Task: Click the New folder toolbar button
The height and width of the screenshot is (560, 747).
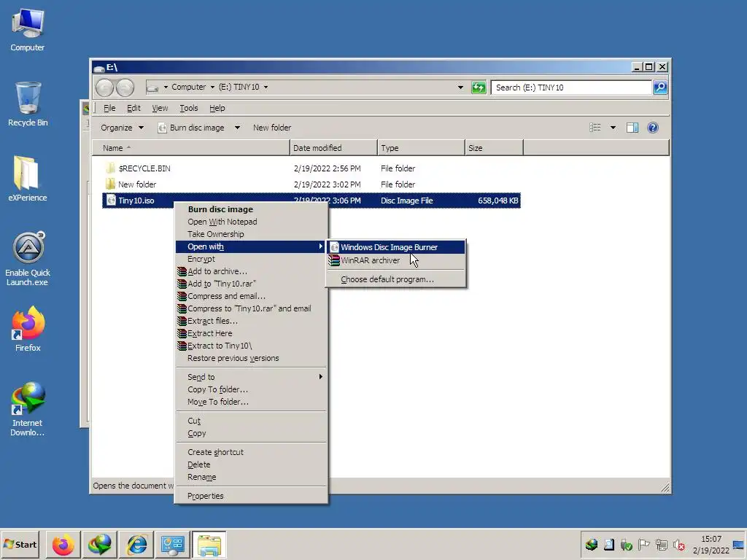Action: [x=272, y=128]
